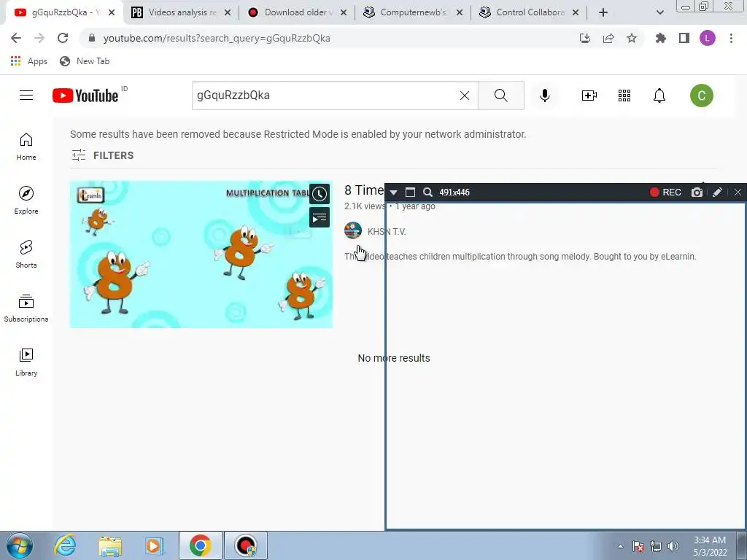
Task: Open Shorts in the sidebar
Action: [26, 254]
